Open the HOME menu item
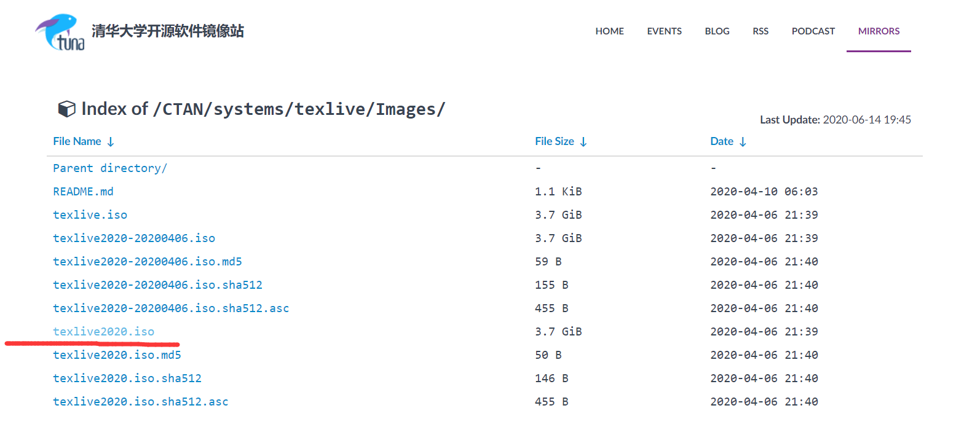The width and height of the screenshot is (980, 443). point(609,31)
